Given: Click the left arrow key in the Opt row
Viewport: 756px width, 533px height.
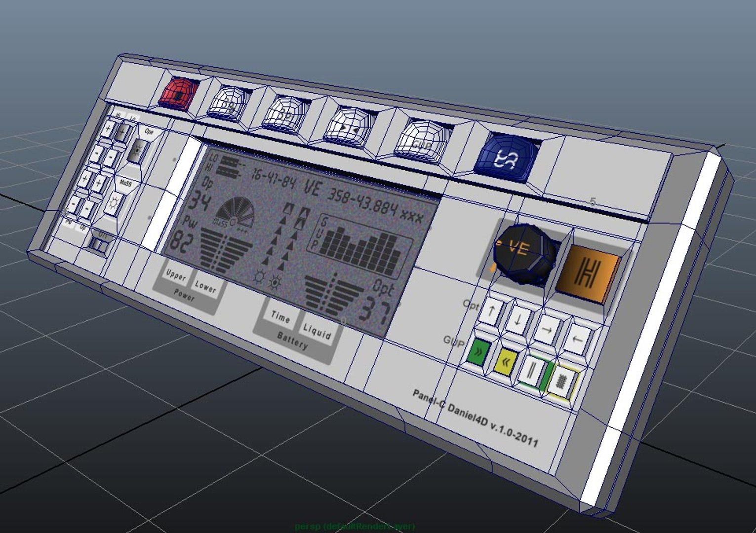Looking at the screenshot, I should point(577,339).
